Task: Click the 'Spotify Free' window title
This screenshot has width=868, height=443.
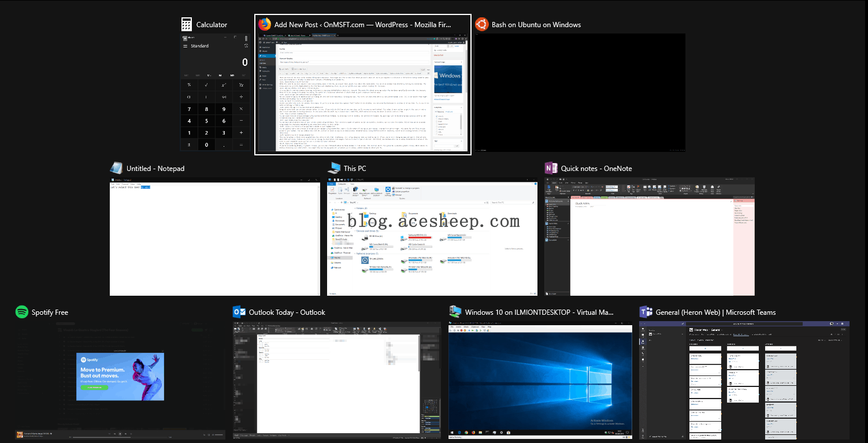Action: click(50, 312)
